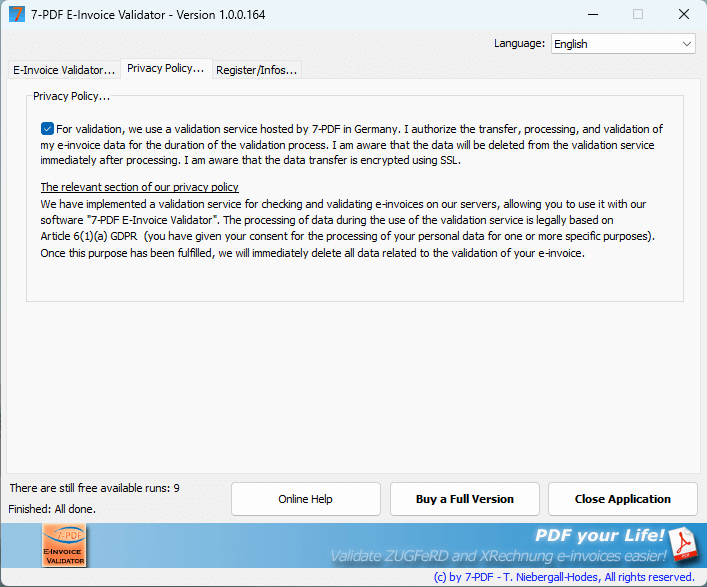
Task: Click 'Validate ZUGFeRD and XRechnung e-invoices easier!'
Action: click(498, 556)
